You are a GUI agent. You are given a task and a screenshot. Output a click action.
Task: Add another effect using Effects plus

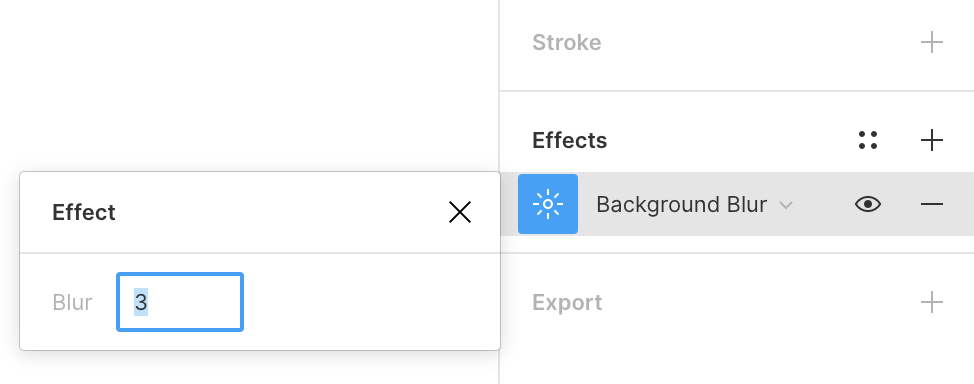pos(931,140)
